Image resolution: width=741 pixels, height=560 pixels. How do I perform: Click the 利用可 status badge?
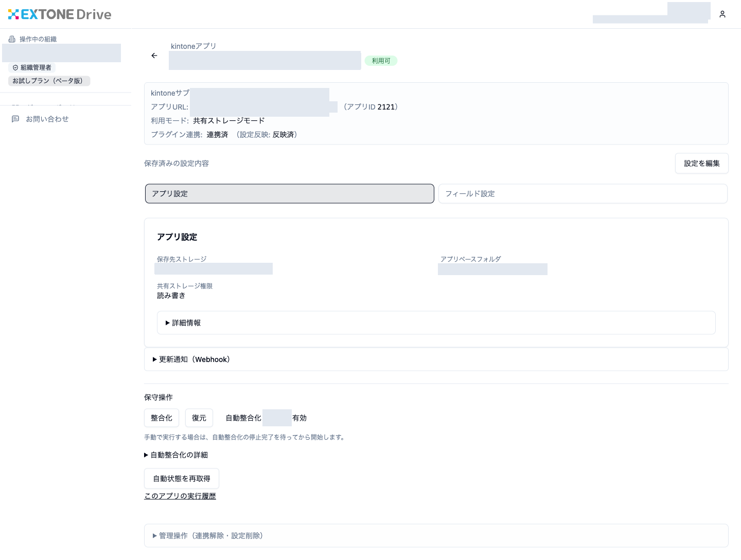pyautogui.click(x=381, y=61)
